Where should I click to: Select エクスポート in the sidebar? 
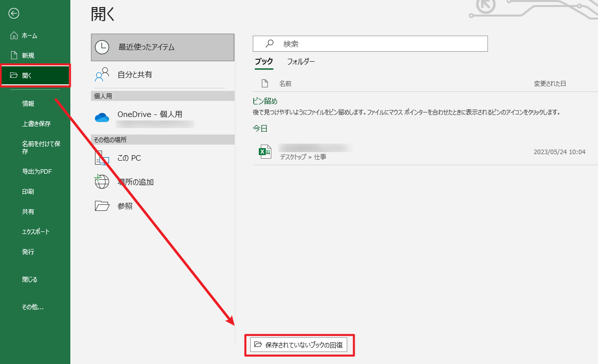35,231
